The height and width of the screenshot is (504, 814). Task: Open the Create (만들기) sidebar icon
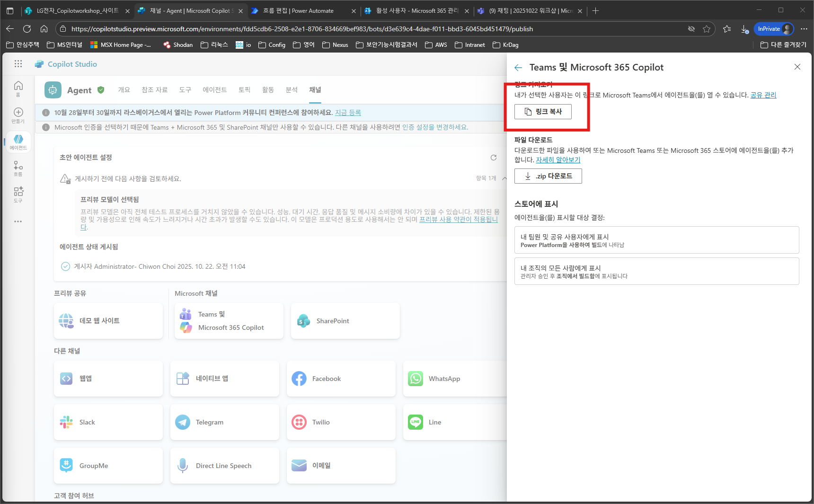tap(18, 115)
